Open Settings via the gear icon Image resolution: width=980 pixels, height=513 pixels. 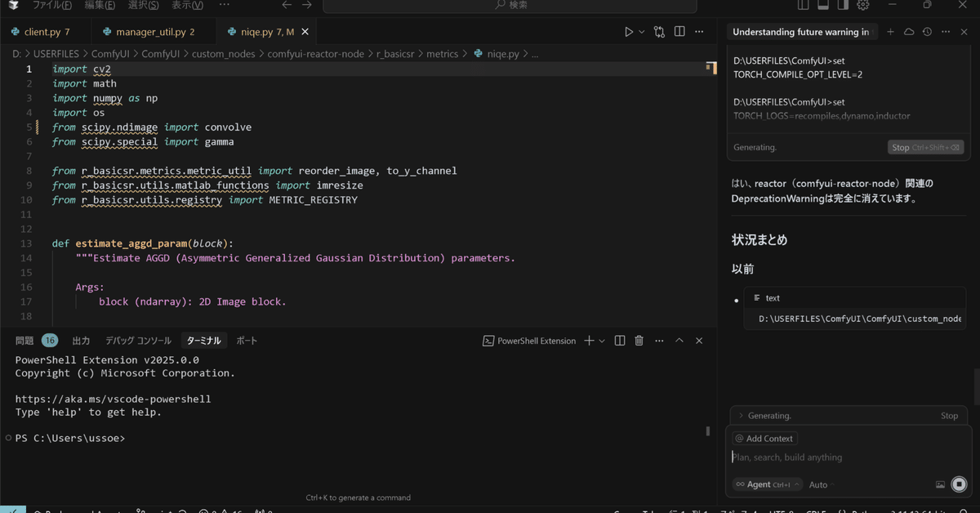coord(863,6)
